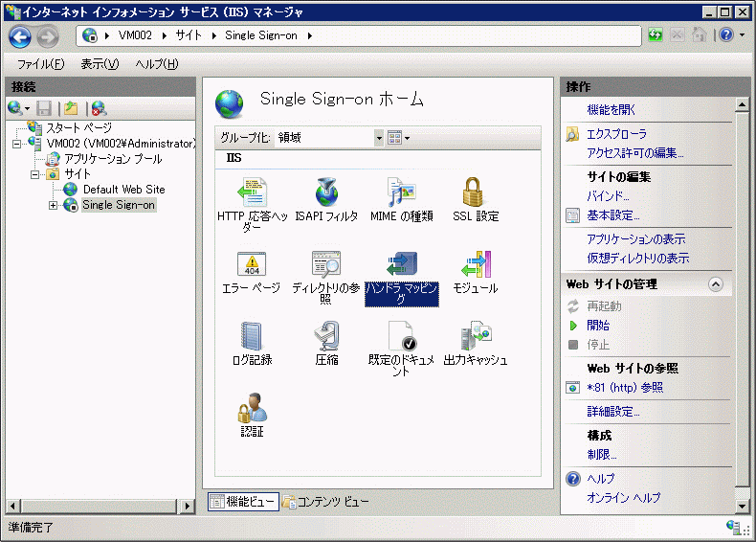Click the Back navigation arrow
756x542 pixels.
(x=20, y=36)
